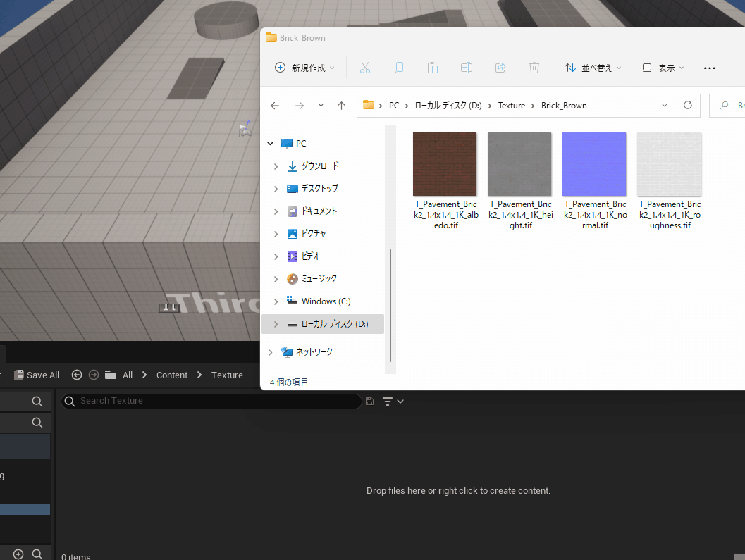Click the bottom magnifier icon beside the plus
Image resolution: width=745 pixels, height=560 pixels.
click(x=37, y=554)
